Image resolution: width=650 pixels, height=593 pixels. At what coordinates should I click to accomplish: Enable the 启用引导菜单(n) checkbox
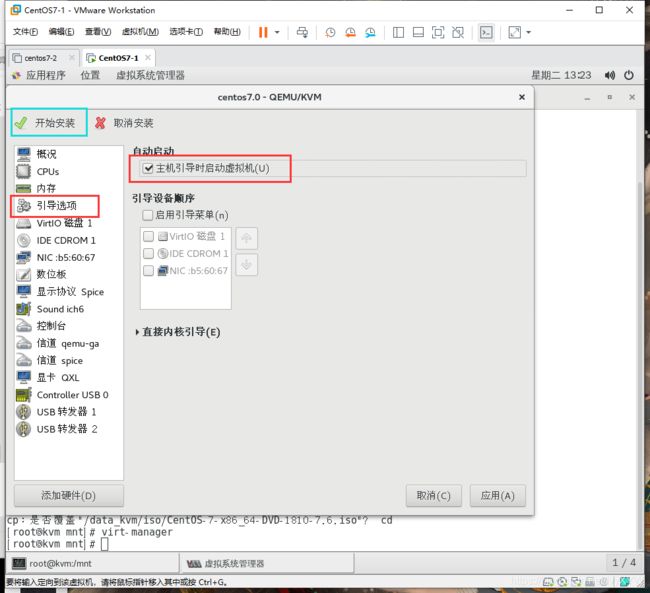point(148,215)
